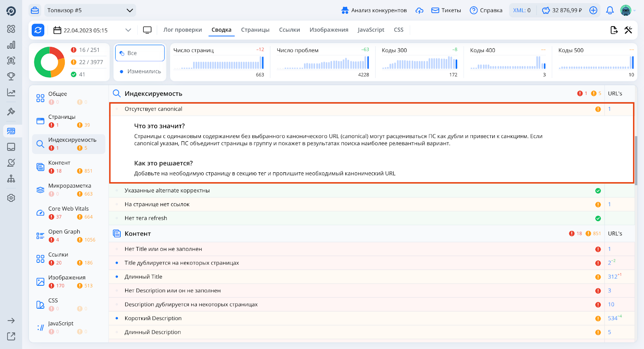Viewport: 644px width, 349px height.
Task: Click the blue refresh check button
Action: 38,30
